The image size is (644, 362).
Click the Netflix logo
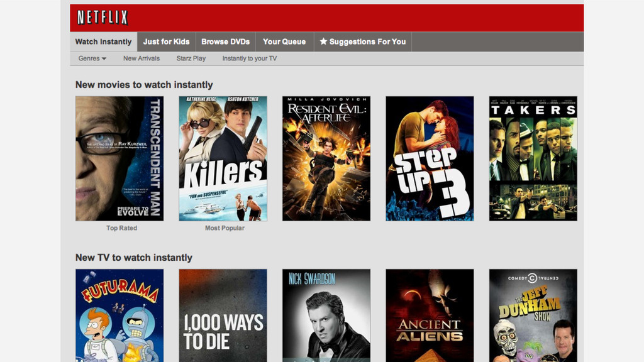[103, 18]
